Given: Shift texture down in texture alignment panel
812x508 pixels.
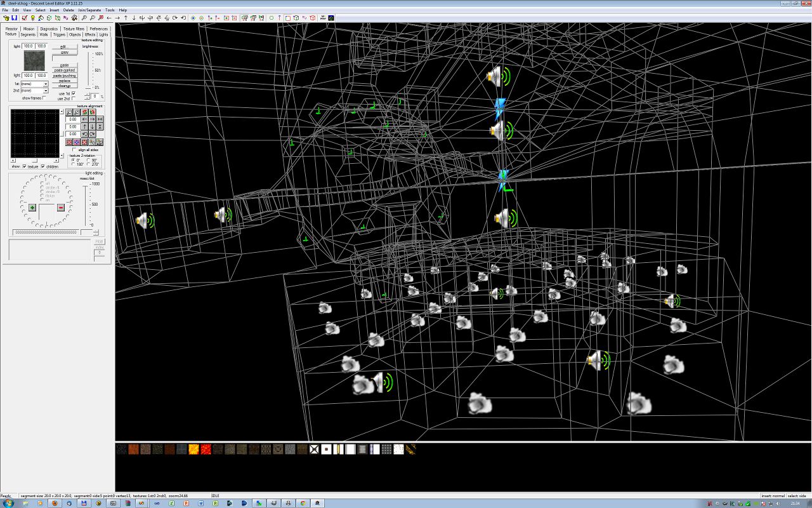Looking at the screenshot, I should 92,126.
